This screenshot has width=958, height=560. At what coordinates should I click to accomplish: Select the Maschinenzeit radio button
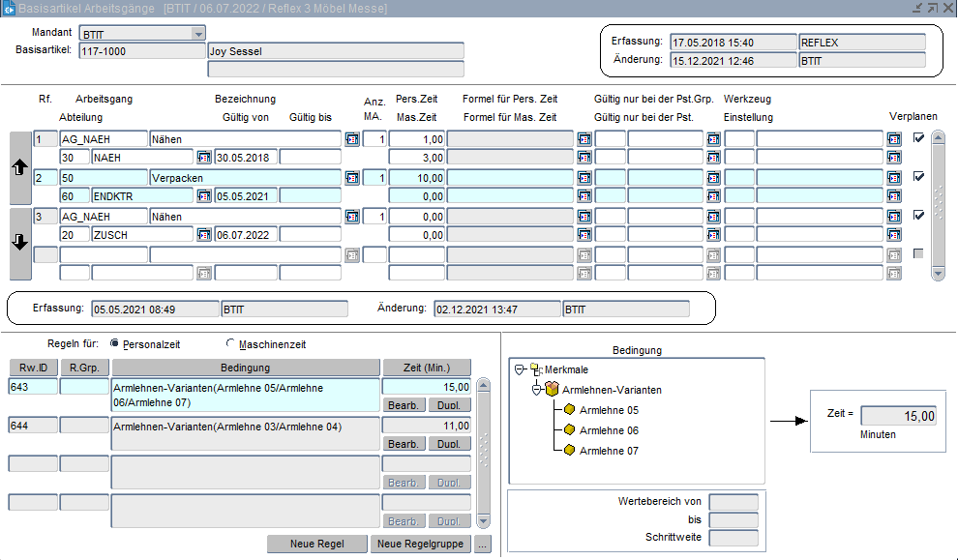coord(230,343)
